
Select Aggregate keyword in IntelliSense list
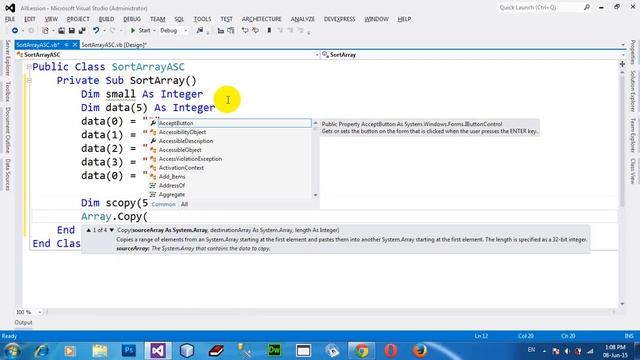click(x=231, y=195)
